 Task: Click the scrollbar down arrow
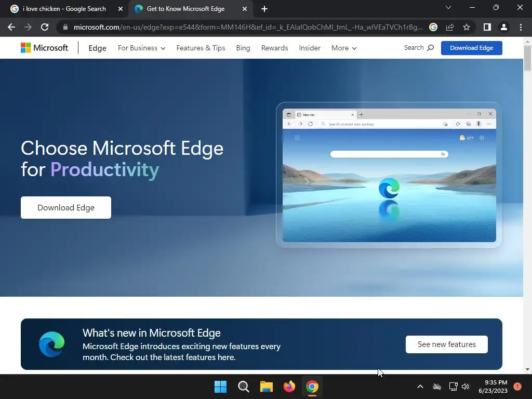(528, 369)
